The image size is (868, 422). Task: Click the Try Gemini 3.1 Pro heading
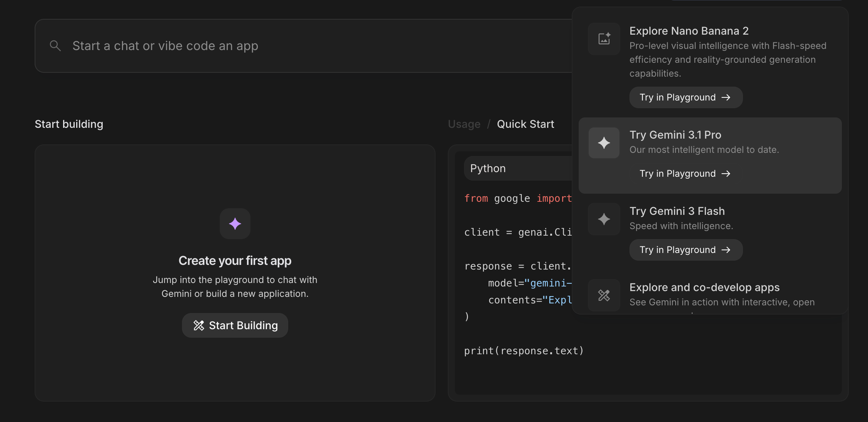[675, 135]
